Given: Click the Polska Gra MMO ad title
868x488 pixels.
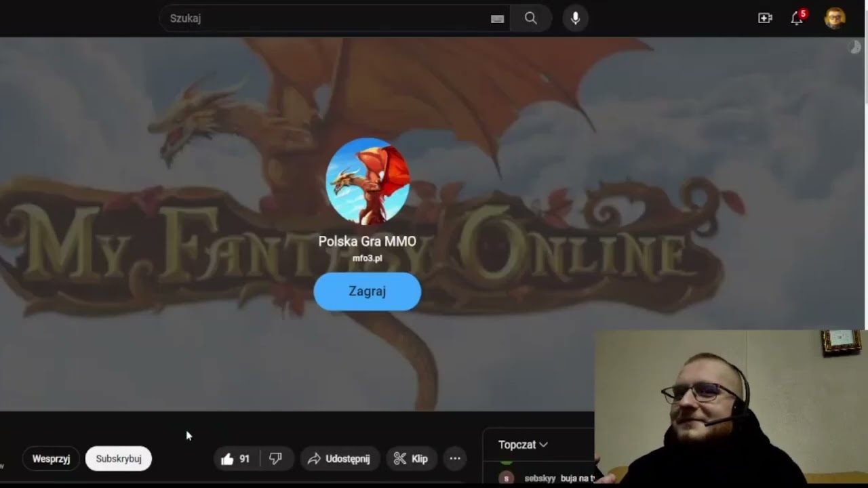Looking at the screenshot, I should [368, 241].
